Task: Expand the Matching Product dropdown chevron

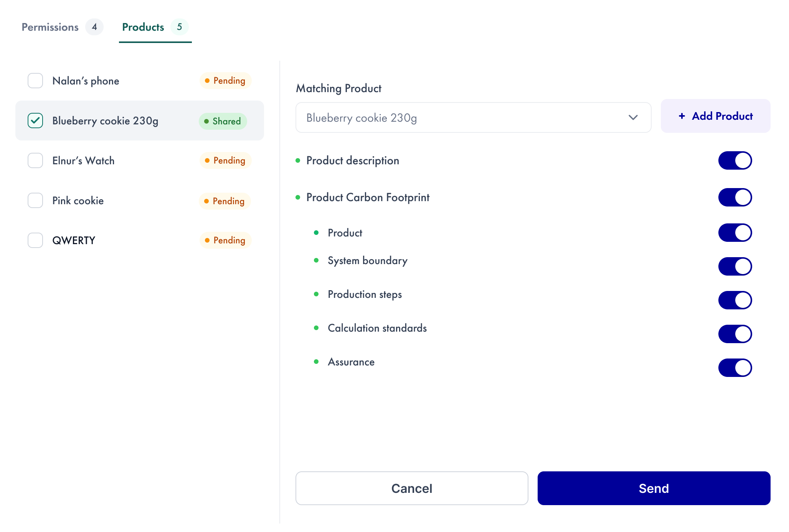Action: click(x=633, y=117)
